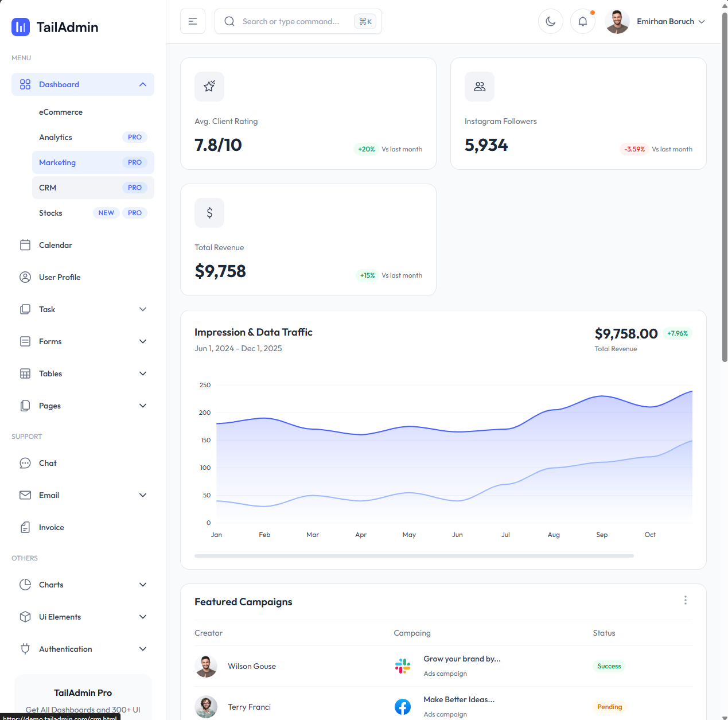Screen dimensions: 728x720
Task: Expand the Authentication menu section
Action: click(x=143, y=649)
